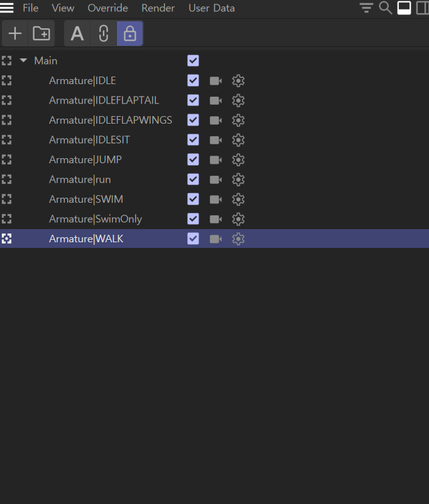429x504 pixels.
Task: Toggle checkbox for Armature|run take
Action: pos(193,180)
